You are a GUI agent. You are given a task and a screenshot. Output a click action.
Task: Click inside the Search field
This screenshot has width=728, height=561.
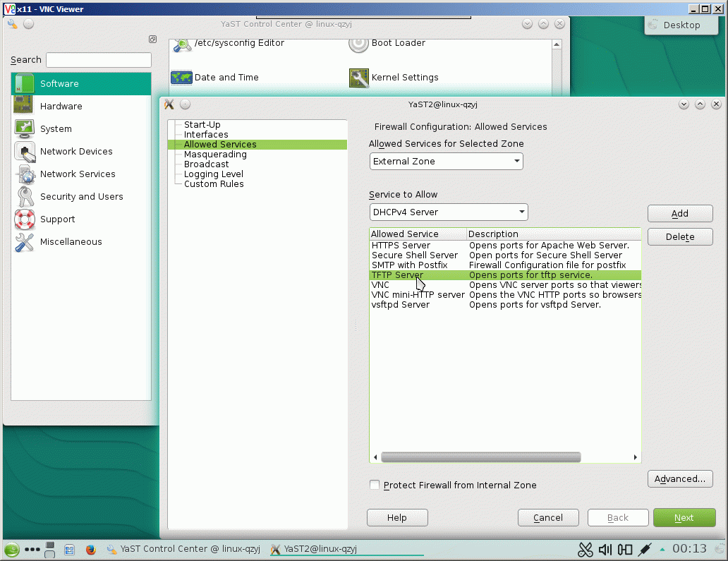[98, 59]
